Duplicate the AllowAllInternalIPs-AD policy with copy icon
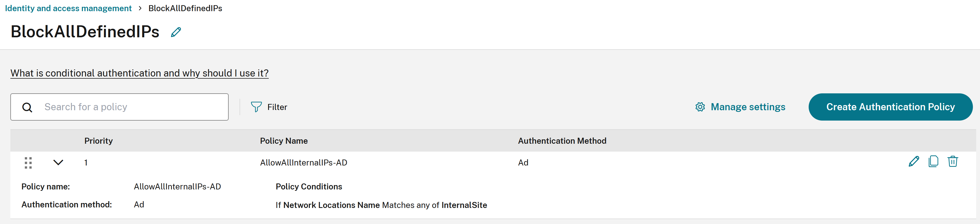Screen dimensions: 980x224 pyautogui.click(x=933, y=162)
